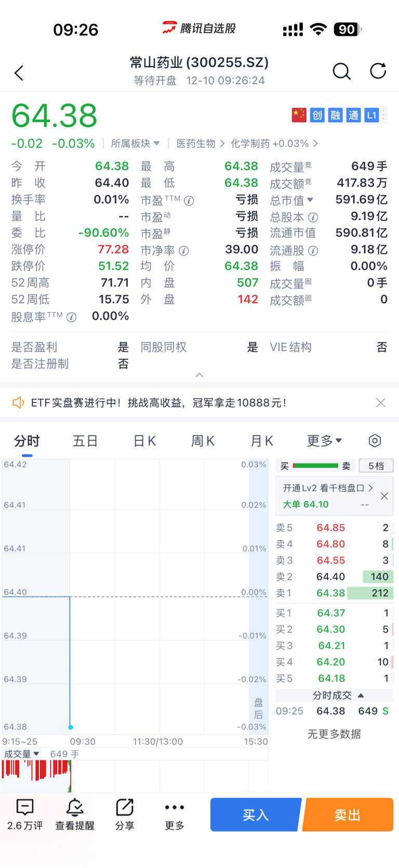The image size is (399, 868).
Task: Tap the 委比 -90.60% value
Action: coord(103,233)
